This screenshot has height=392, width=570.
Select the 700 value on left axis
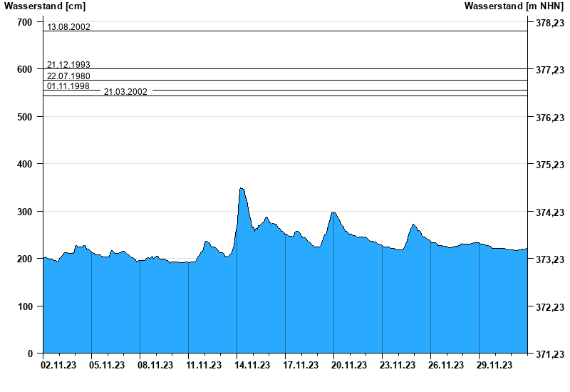click(x=25, y=22)
